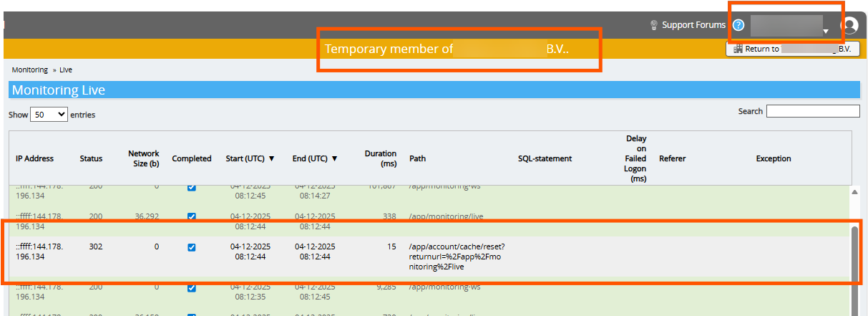Viewport: 868px width, 316px height.
Task: Toggle Completed checkbox for status 302 row
Action: pyautogui.click(x=191, y=247)
